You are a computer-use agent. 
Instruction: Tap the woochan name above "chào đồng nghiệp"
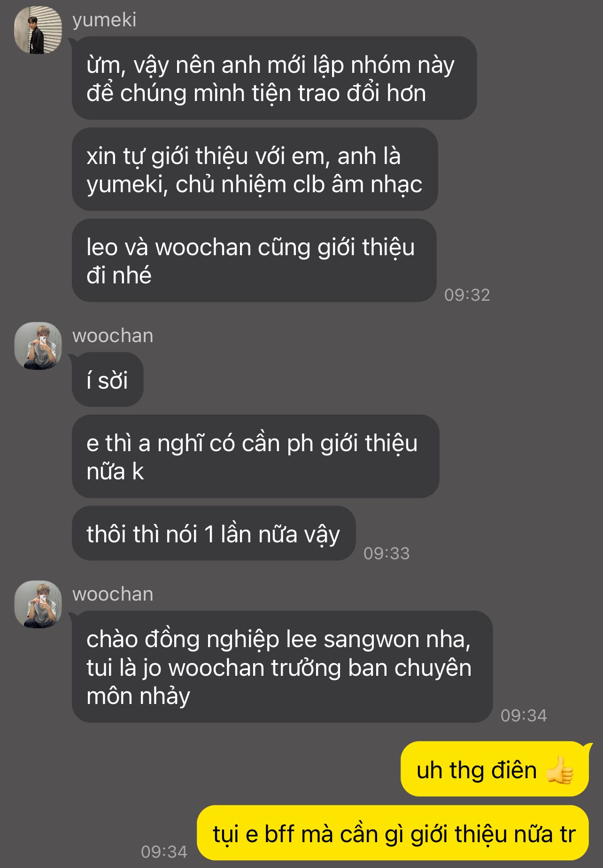point(113,594)
